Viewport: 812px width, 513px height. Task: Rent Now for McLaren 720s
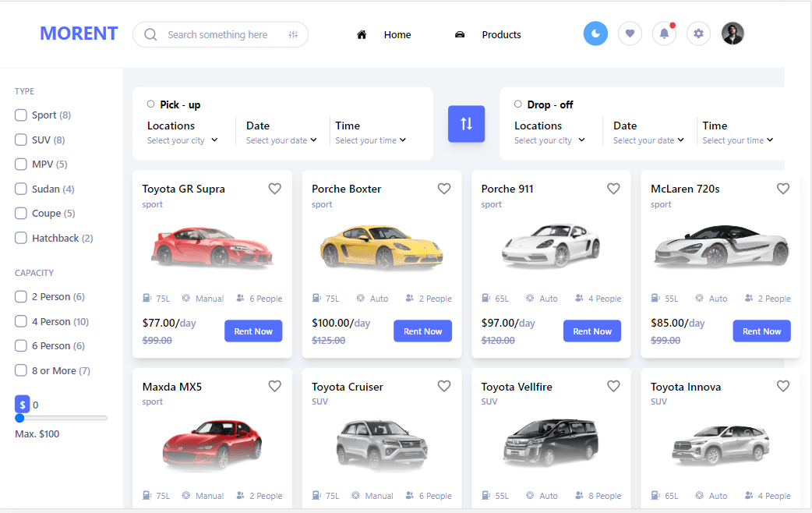point(762,331)
